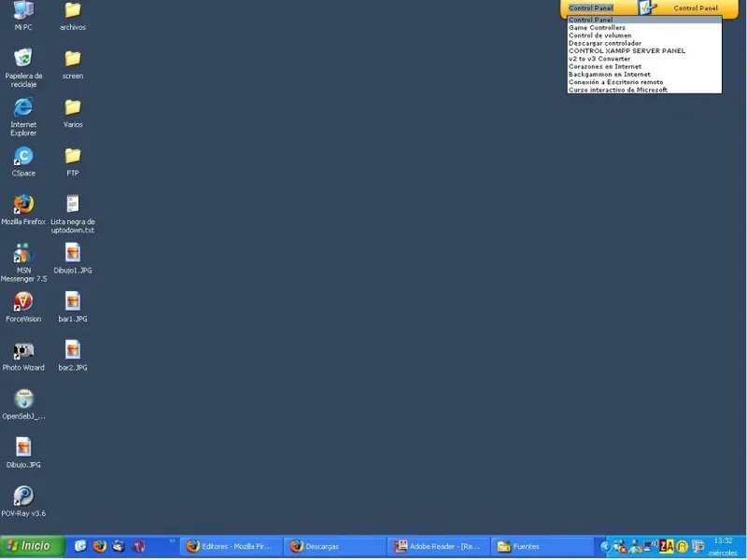747x560 pixels.
Task: Click the Firefox quick launch icon
Action: (x=100, y=546)
